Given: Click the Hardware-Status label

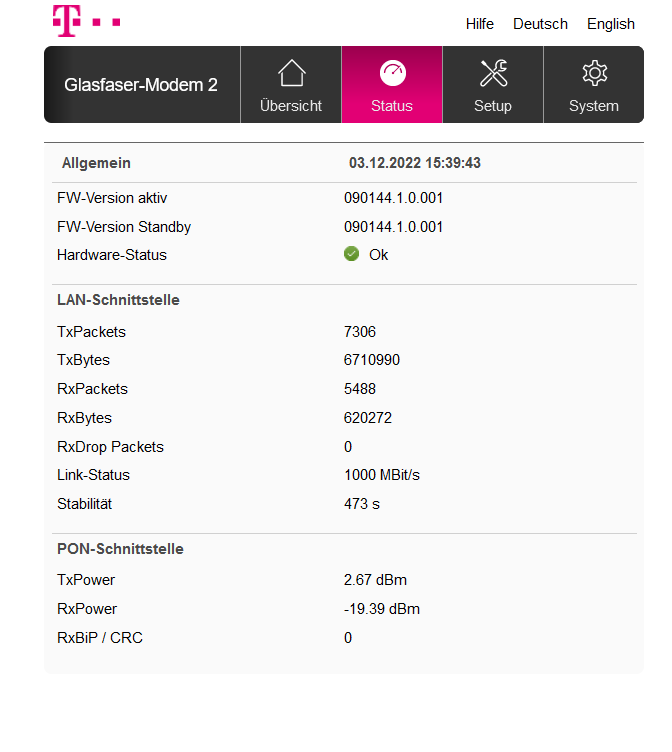Looking at the screenshot, I should [112, 255].
